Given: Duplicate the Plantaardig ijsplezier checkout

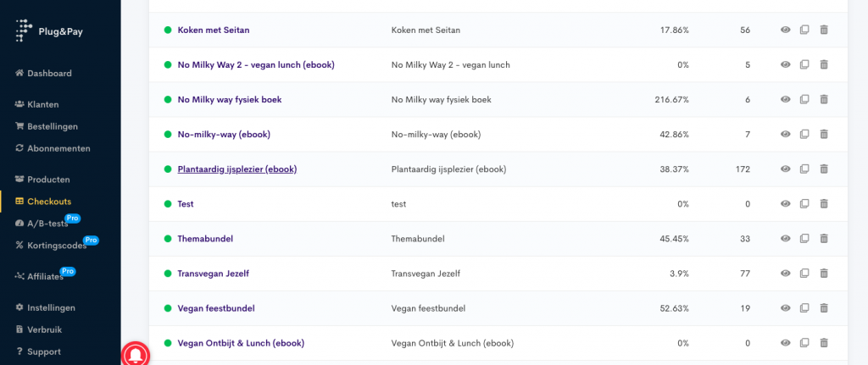Looking at the screenshot, I should (804, 169).
